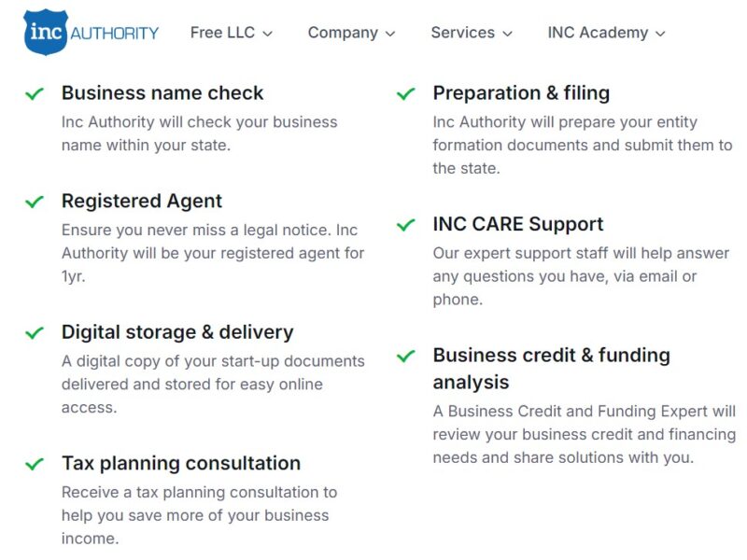
Task: Click the checkmark next to INC CARE Support
Action: coord(405,225)
